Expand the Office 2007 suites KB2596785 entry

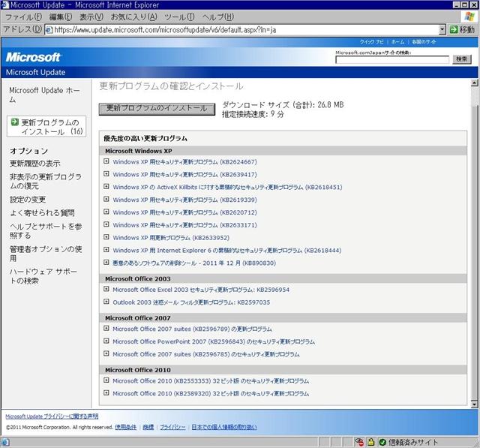point(106,353)
